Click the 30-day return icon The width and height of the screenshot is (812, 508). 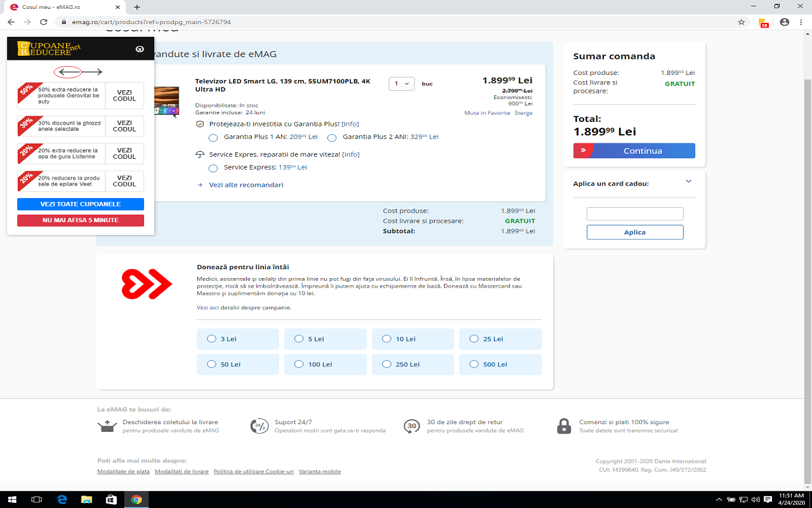[x=412, y=426]
